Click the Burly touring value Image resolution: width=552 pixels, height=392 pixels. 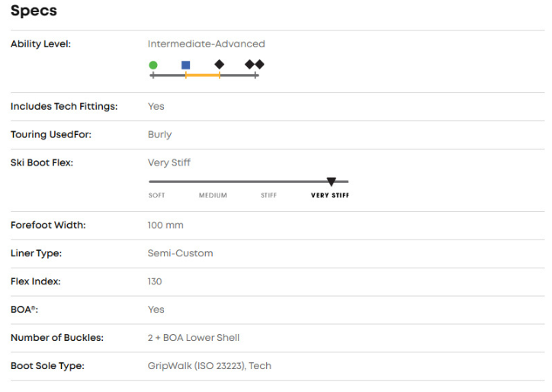159,135
